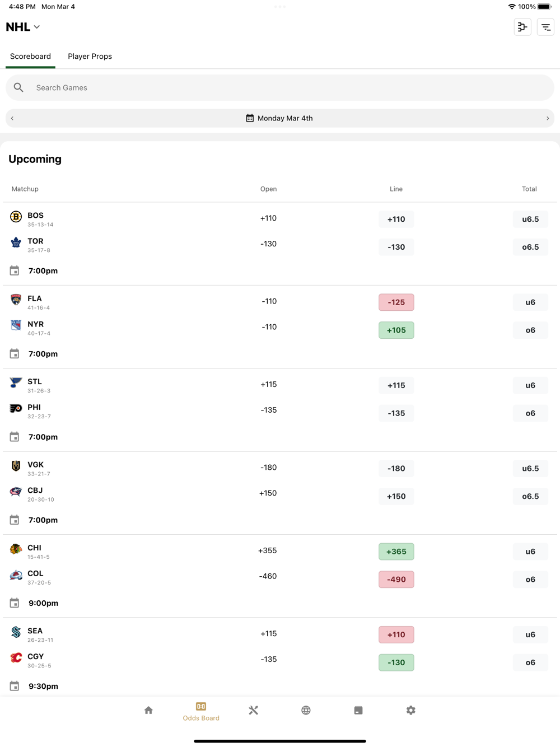Select the COL -490 line button
This screenshot has width=560, height=747.
click(396, 580)
